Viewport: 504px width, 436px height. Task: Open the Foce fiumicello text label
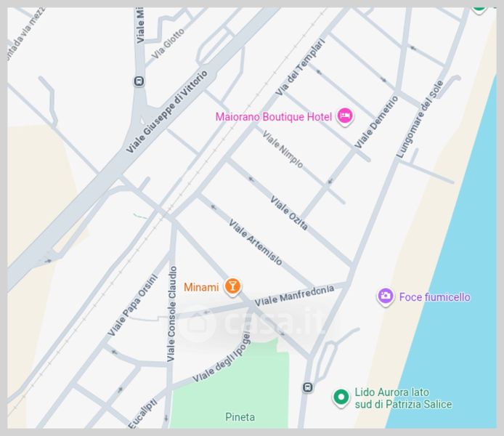click(x=434, y=297)
